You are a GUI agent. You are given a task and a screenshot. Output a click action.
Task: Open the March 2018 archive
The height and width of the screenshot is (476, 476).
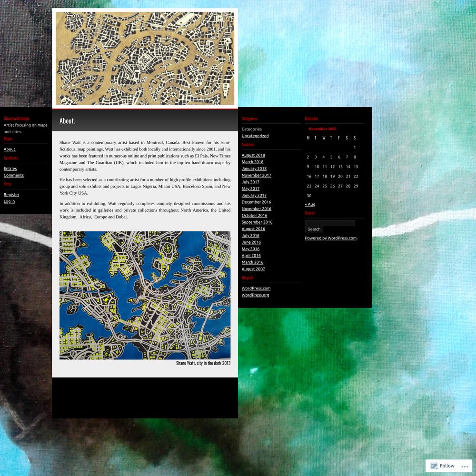253,162
